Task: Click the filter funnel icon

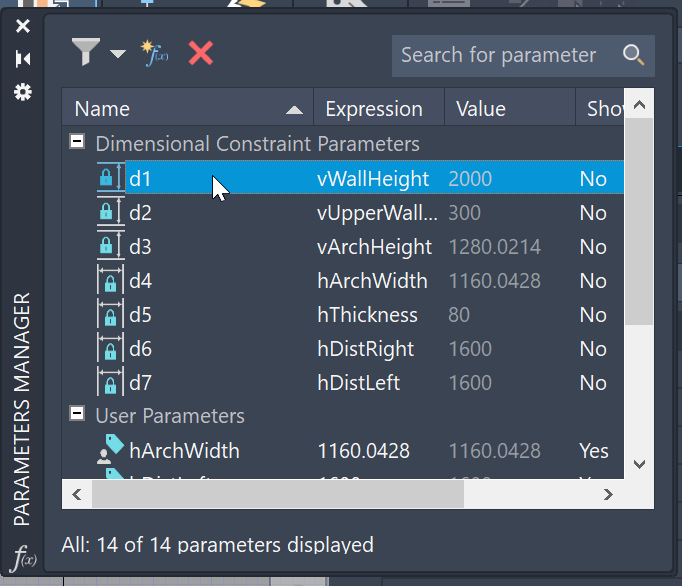Action: pyautogui.click(x=86, y=51)
